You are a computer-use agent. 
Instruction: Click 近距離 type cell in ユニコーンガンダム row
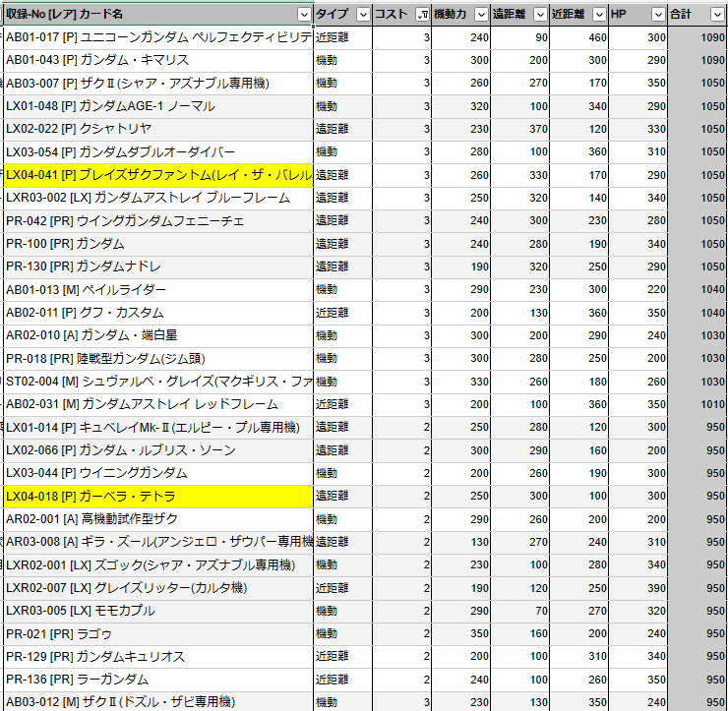pos(342,37)
